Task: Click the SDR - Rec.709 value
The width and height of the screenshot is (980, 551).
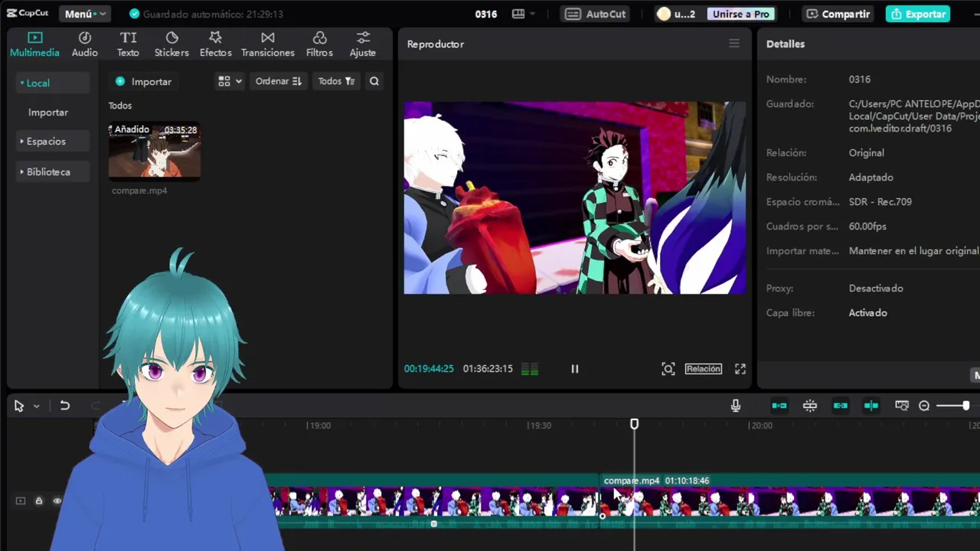Action: (x=880, y=202)
